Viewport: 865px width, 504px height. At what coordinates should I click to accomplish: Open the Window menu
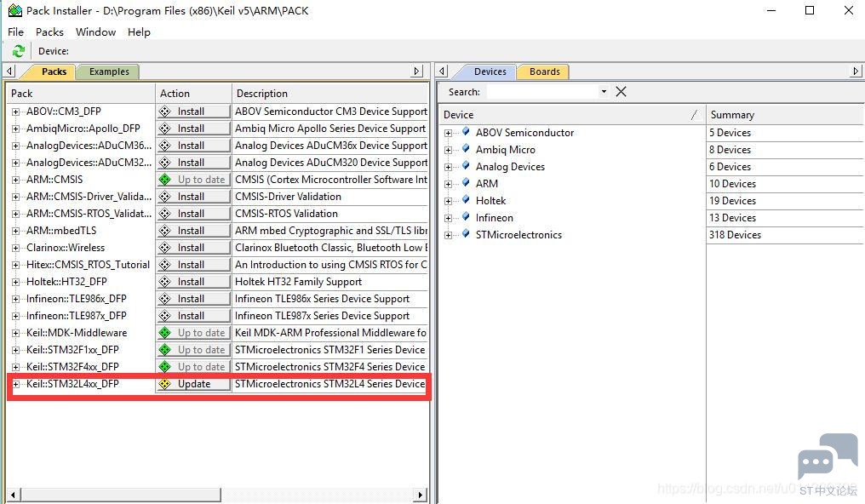tap(95, 32)
